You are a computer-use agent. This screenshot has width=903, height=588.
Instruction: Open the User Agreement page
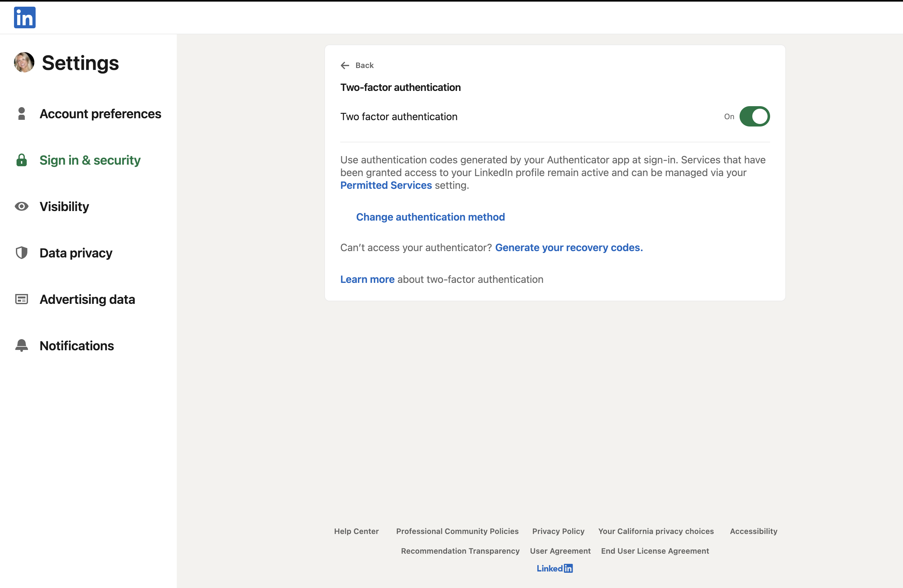[560, 551]
